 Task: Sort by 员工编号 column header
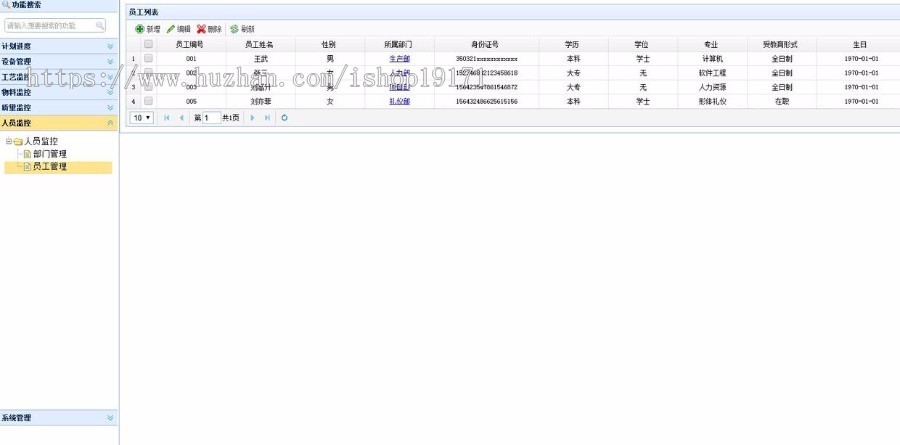[191, 44]
